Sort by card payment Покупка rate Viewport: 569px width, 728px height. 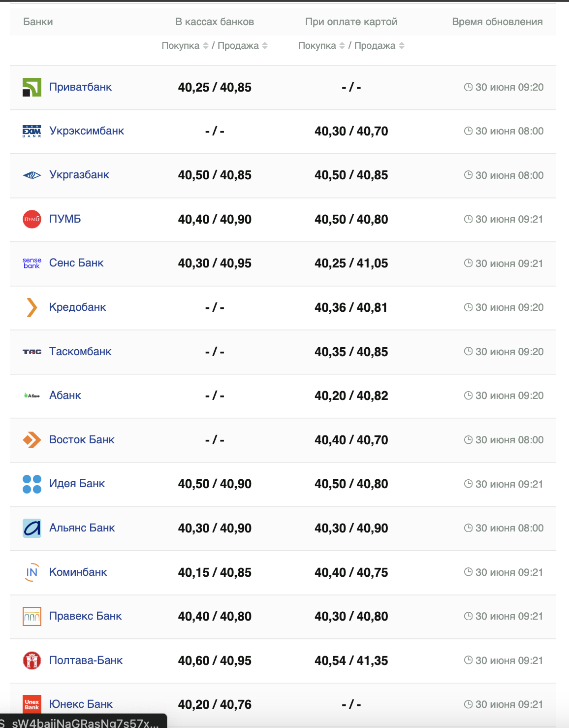[342, 46]
